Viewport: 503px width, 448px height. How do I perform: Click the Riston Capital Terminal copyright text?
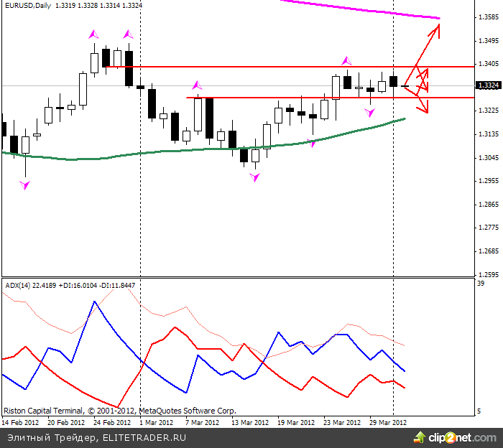point(120,411)
